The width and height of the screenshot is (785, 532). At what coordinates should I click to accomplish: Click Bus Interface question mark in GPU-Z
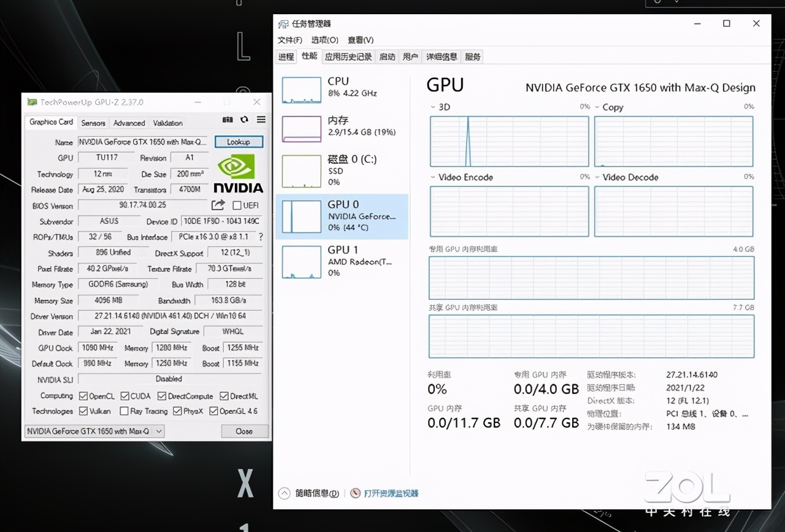261,237
